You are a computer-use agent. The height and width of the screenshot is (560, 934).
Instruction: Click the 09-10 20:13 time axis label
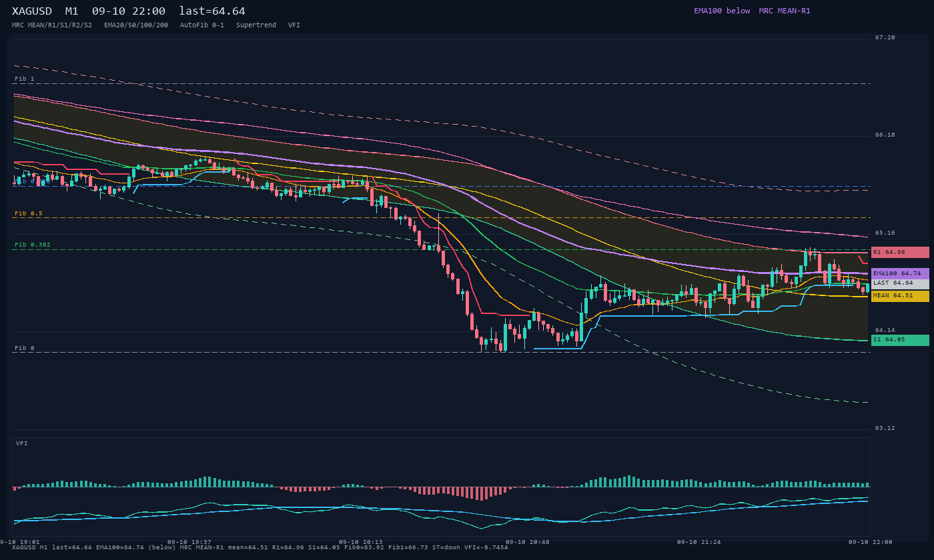361,542
